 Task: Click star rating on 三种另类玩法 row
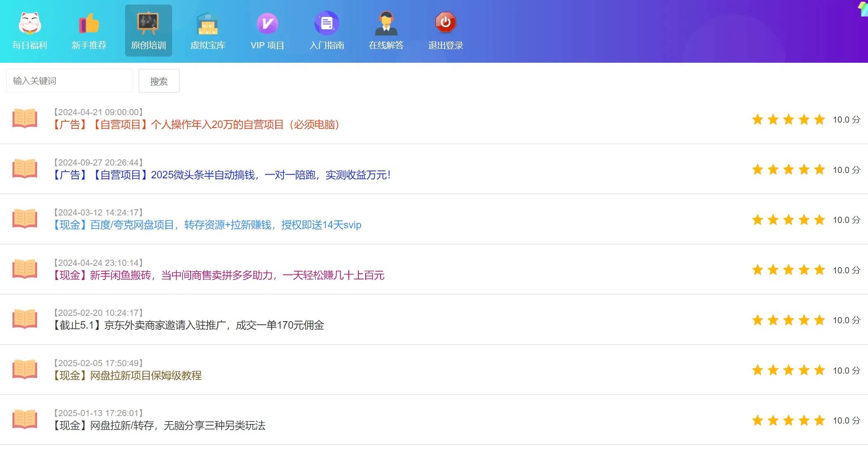click(x=788, y=421)
